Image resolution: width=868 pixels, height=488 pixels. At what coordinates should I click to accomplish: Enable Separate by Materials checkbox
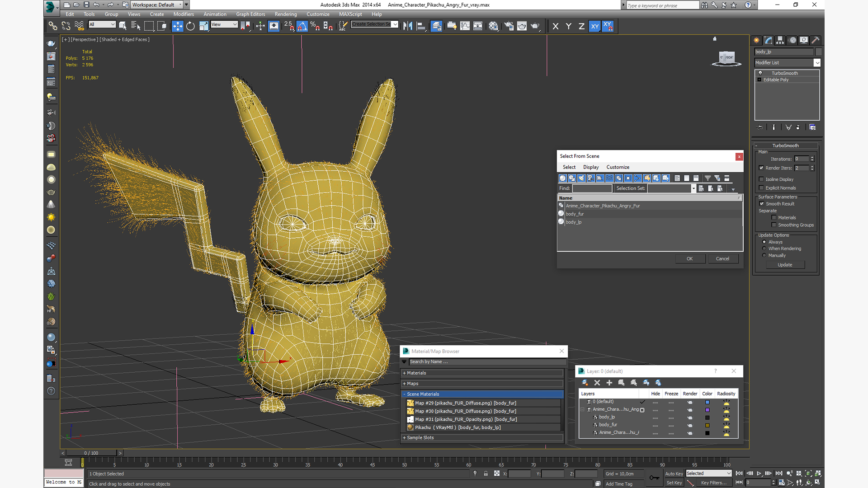click(774, 218)
